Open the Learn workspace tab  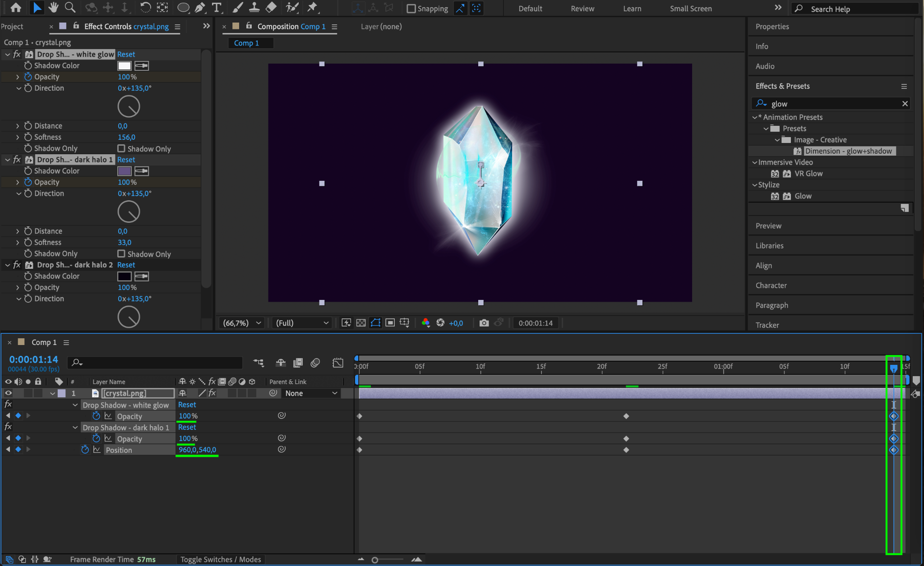pyautogui.click(x=632, y=9)
